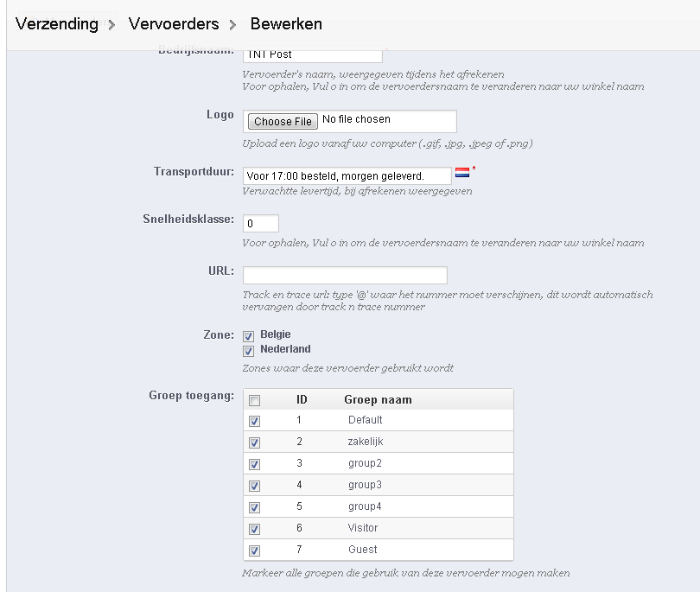Click the Snelheidsklasse input field

pyautogui.click(x=260, y=224)
